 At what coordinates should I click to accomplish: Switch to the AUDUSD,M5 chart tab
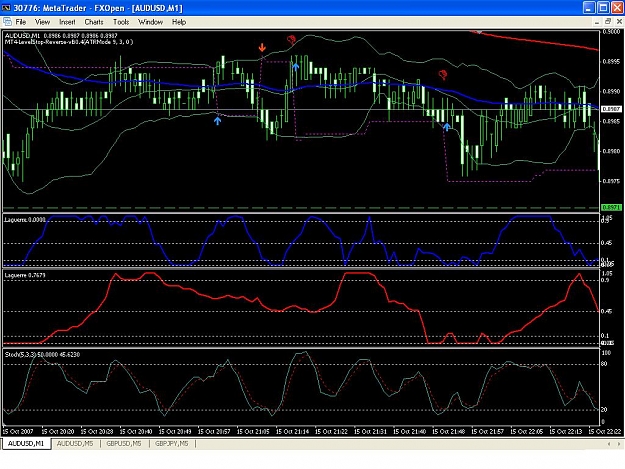click(75, 443)
